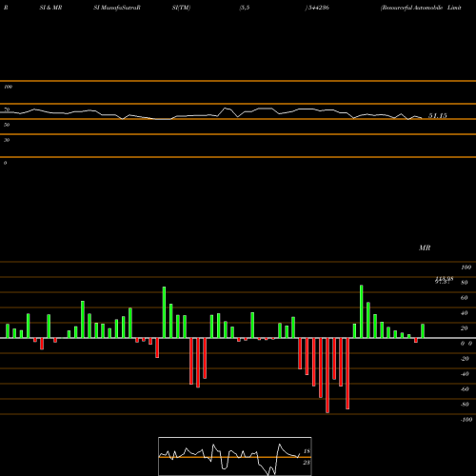The width and height of the screenshot is (476, 476).
Task: Click the 'Resourceful Automobile' company name
Action: coord(411,8)
